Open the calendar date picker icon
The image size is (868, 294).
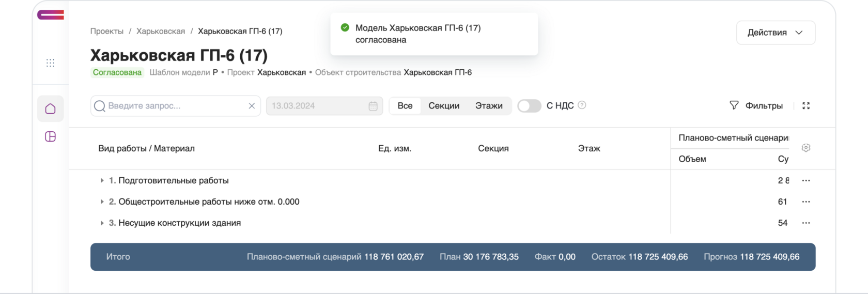[x=373, y=106]
